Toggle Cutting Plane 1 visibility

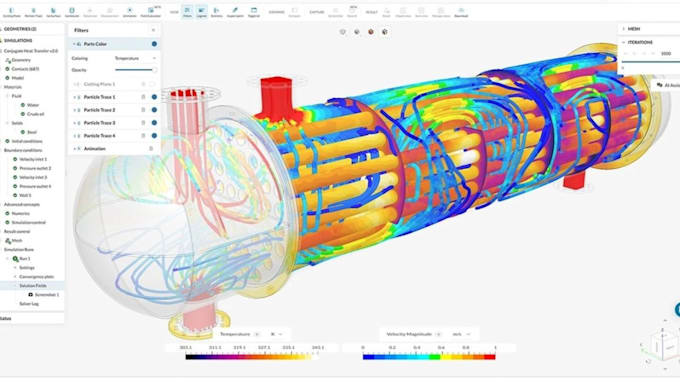tap(153, 84)
